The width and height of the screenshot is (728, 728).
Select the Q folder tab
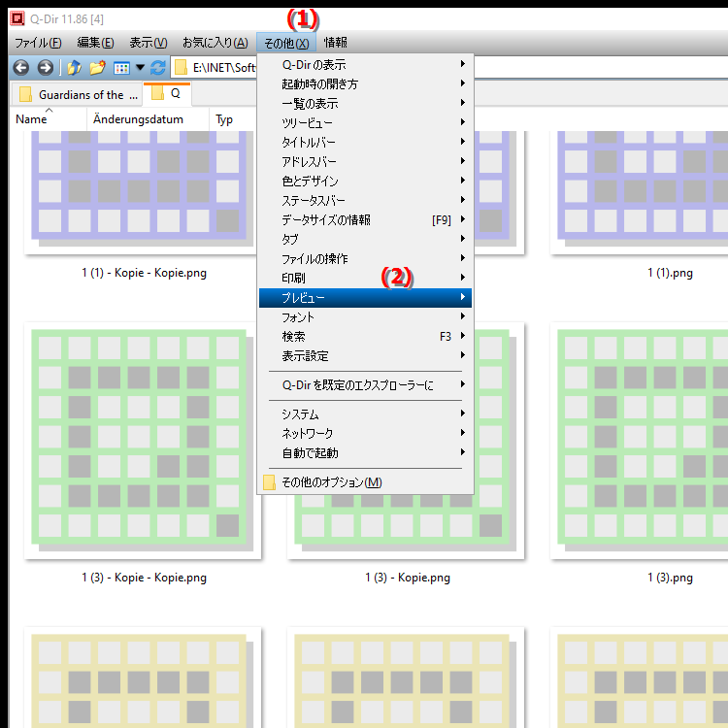point(167,93)
